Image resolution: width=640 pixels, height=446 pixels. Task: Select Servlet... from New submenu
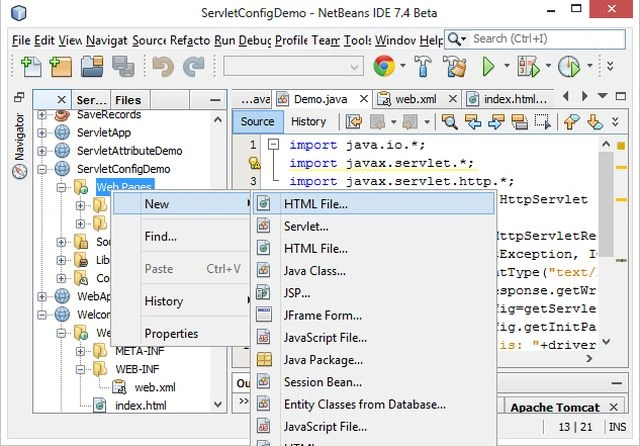(x=373, y=226)
